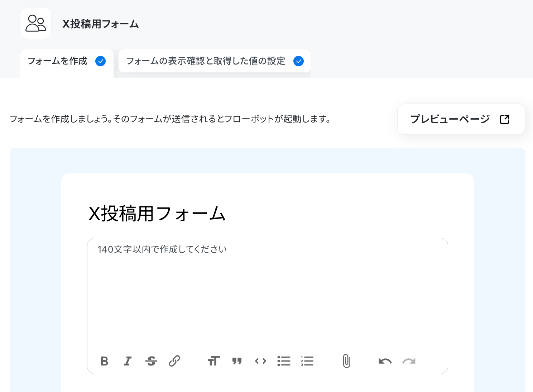Click into the 140文字以内 text area
Screen dimensions: 533x392
click(x=268, y=293)
